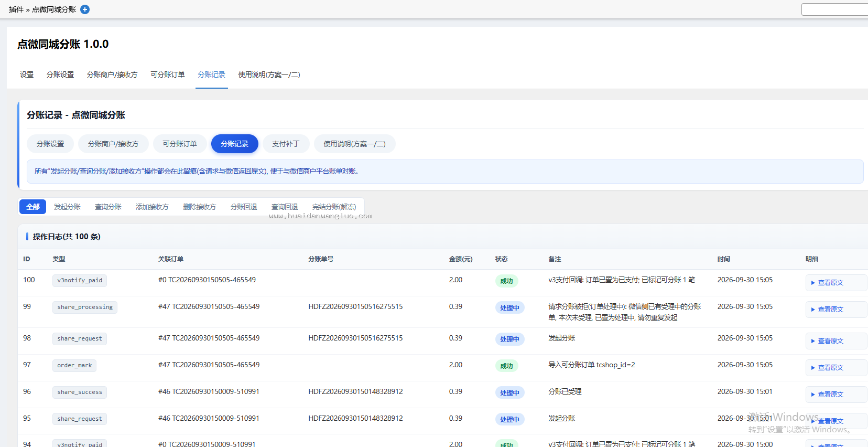This screenshot has height=447, width=868.
Task: Click the 插件 breadcrumb link
Action: (16, 9)
